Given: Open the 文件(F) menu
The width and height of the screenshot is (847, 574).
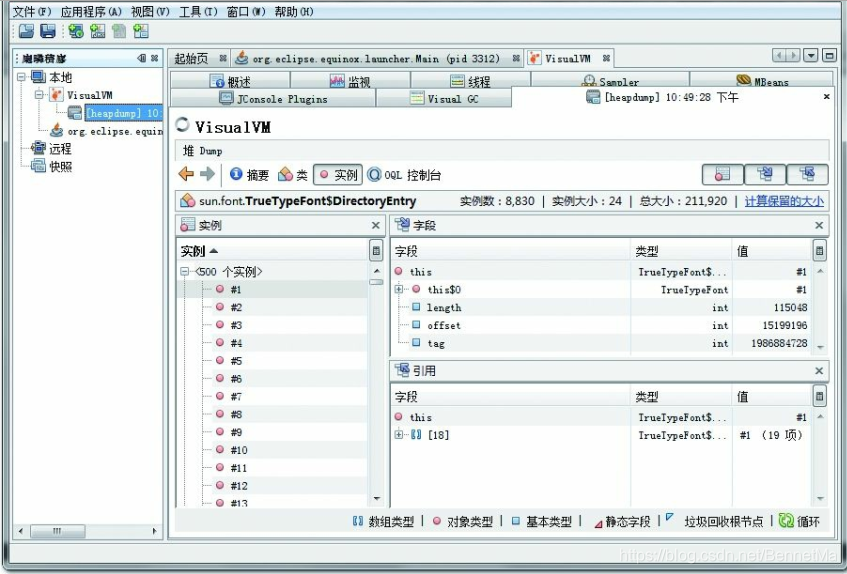Looking at the screenshot, I should tap(32, 11).
